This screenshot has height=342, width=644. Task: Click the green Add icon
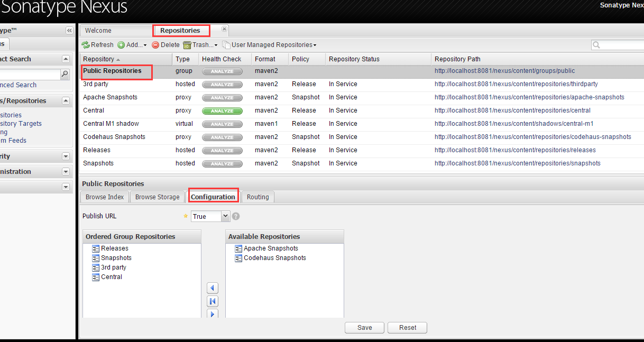click(121, 45)
